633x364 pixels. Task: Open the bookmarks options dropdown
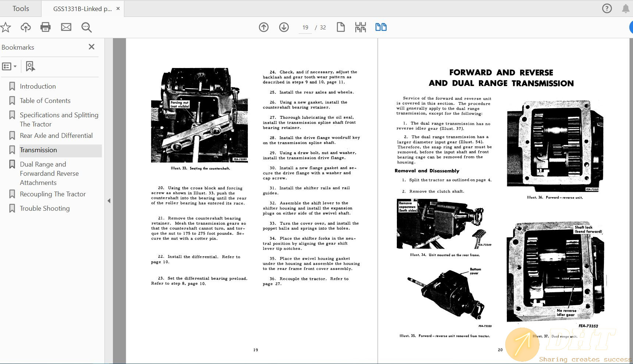pos(9,67)
